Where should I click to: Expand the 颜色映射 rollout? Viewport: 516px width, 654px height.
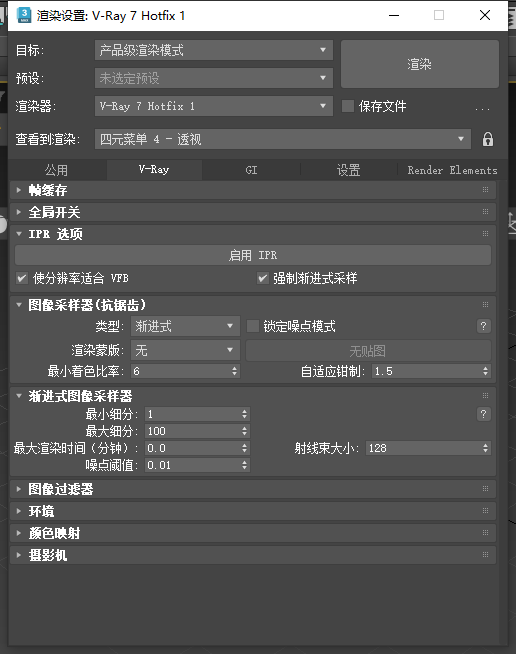[18, 533]
